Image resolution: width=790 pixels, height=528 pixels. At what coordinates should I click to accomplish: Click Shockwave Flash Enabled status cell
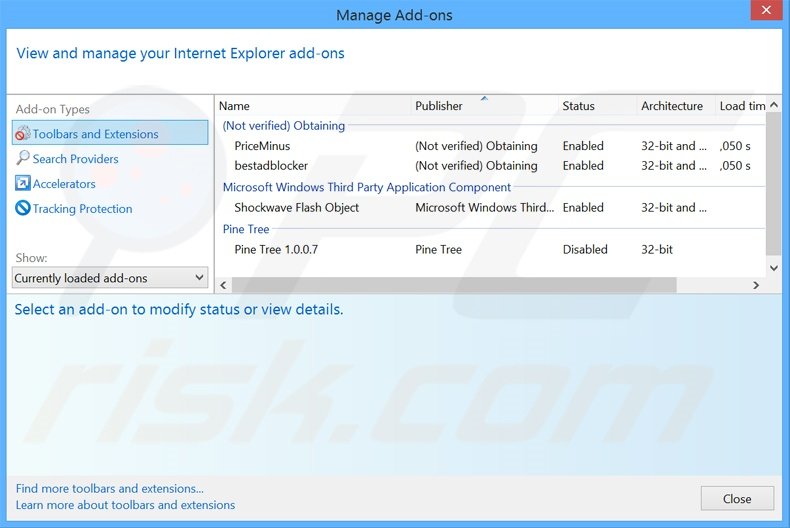583,207
